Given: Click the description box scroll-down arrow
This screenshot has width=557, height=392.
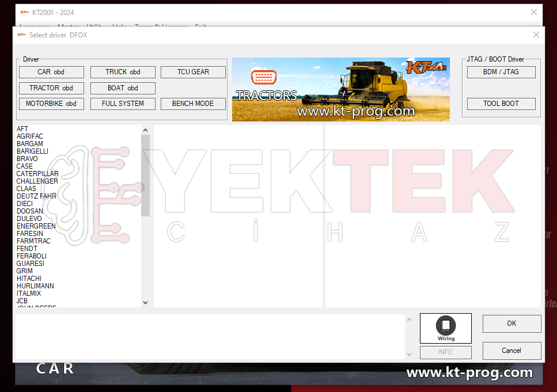Looking at the screenshot, I should (x=409, y=355).
